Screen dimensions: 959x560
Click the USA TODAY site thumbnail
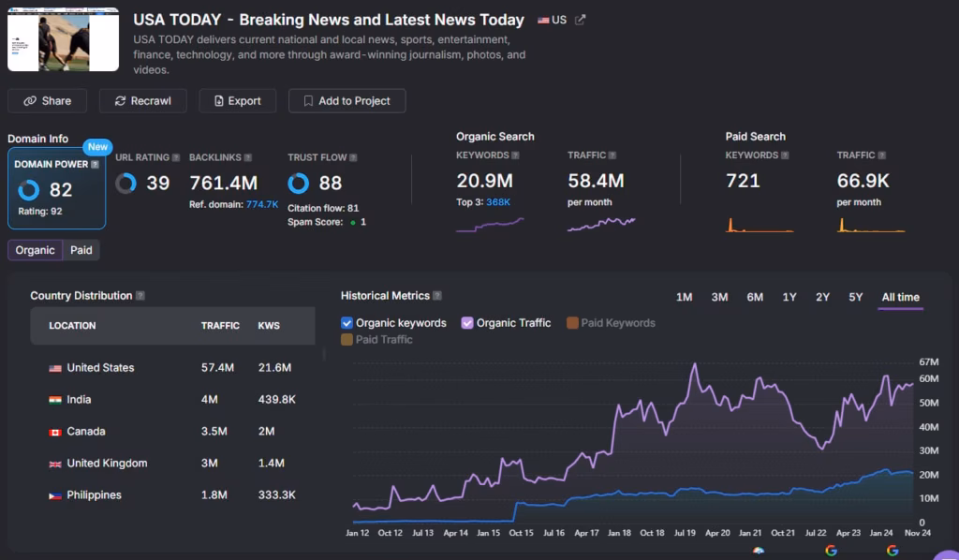[64, 40]
